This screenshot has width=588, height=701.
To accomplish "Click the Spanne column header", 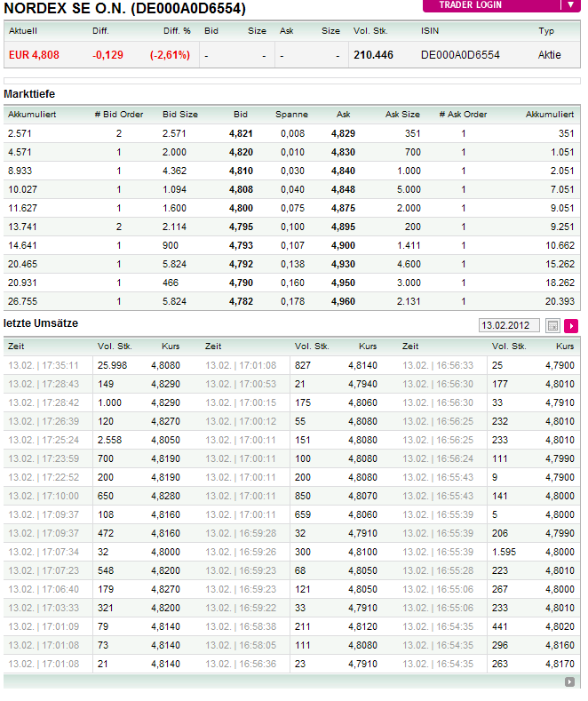I will pyautogui.click(x=291, y=115).
